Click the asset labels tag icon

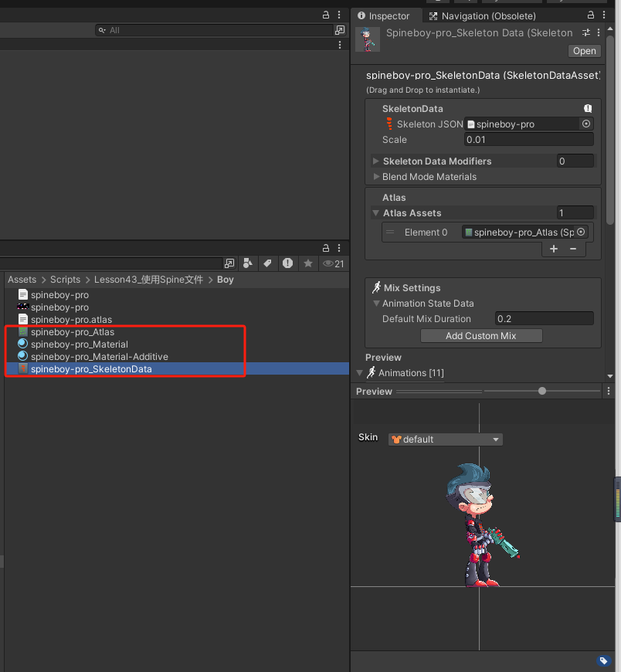[603, 660]
